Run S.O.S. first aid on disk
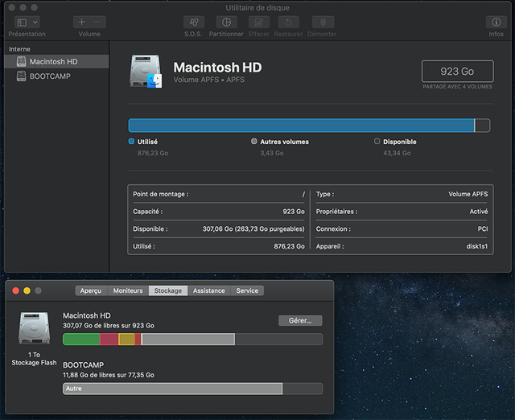The image size is (515, 420). click(194, 22)
